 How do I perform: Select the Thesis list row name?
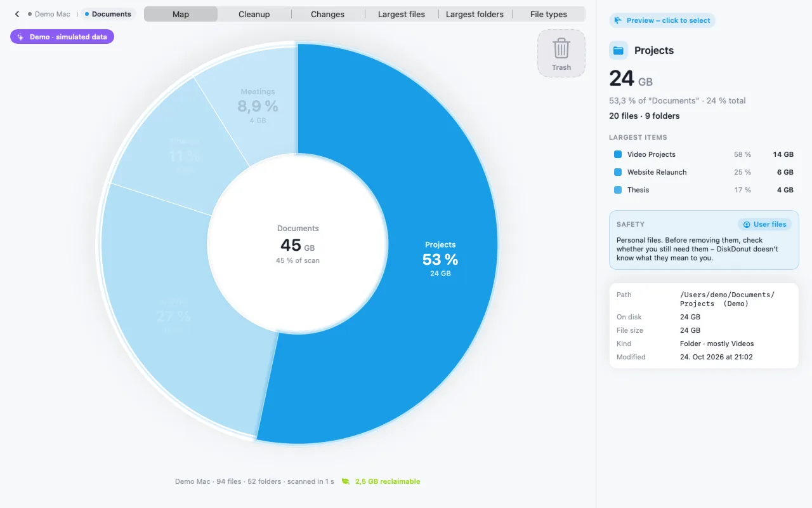[638, 190]
